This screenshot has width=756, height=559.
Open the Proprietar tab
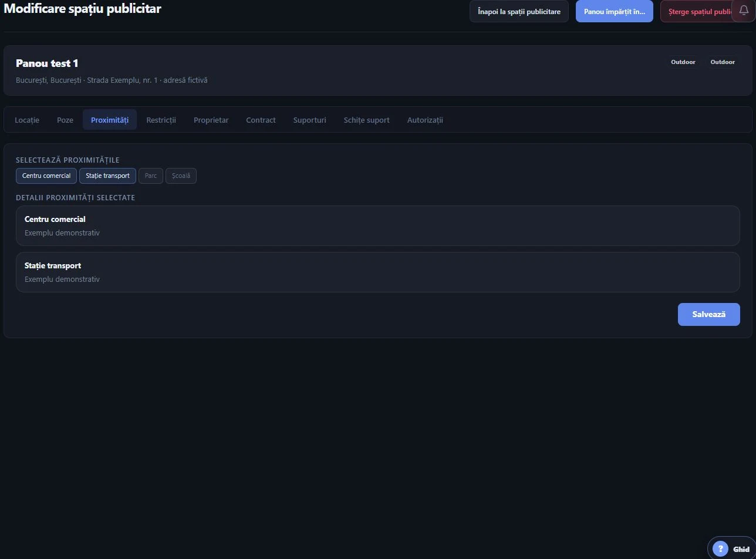click(x=211, y=120)
